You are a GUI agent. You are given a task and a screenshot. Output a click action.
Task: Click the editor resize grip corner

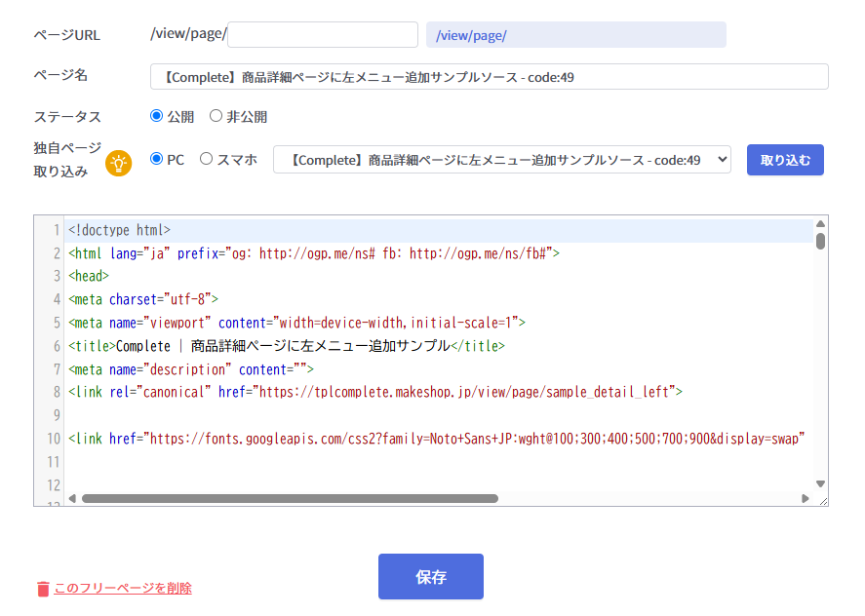pyautogui.click(x=823, y=501)
